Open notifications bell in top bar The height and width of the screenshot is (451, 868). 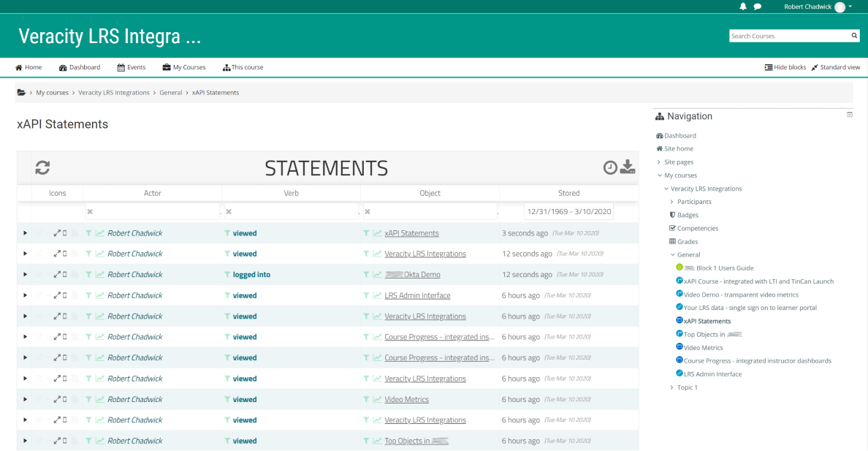pyautogui.click(x=743, y=6)
